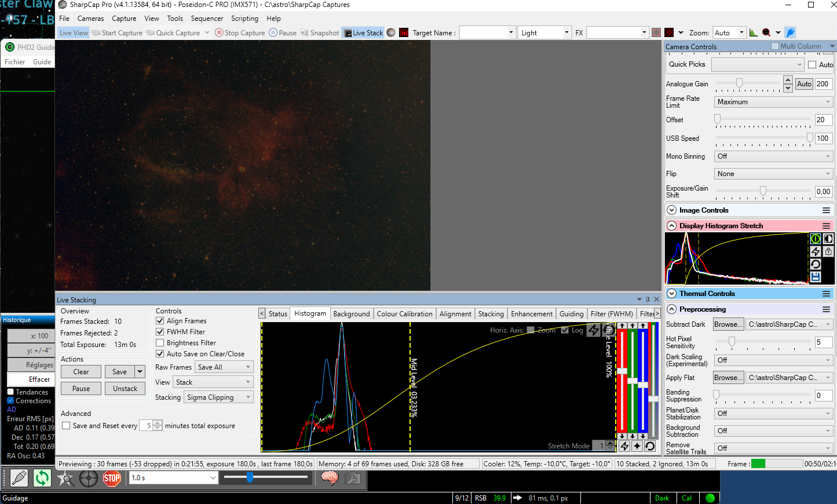Pin the Live Stacking panel
Screen dimensions: 837x504
pos(648,300)
